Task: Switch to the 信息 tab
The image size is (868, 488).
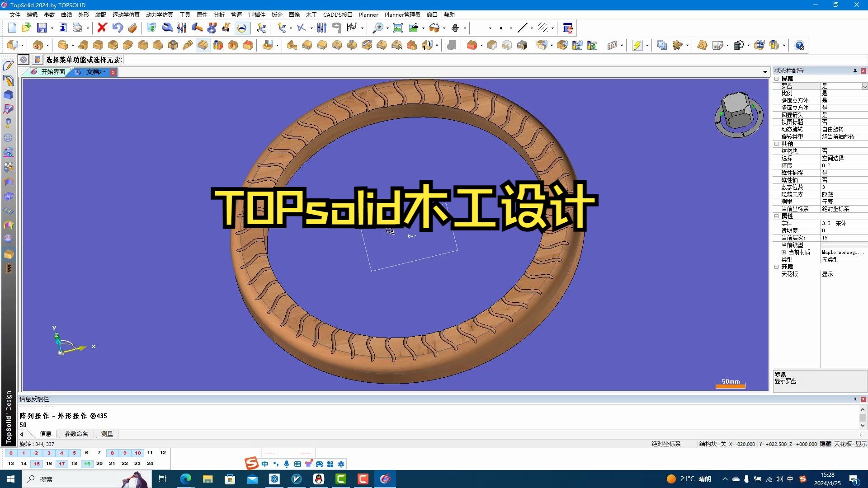Action: (45, 434)
